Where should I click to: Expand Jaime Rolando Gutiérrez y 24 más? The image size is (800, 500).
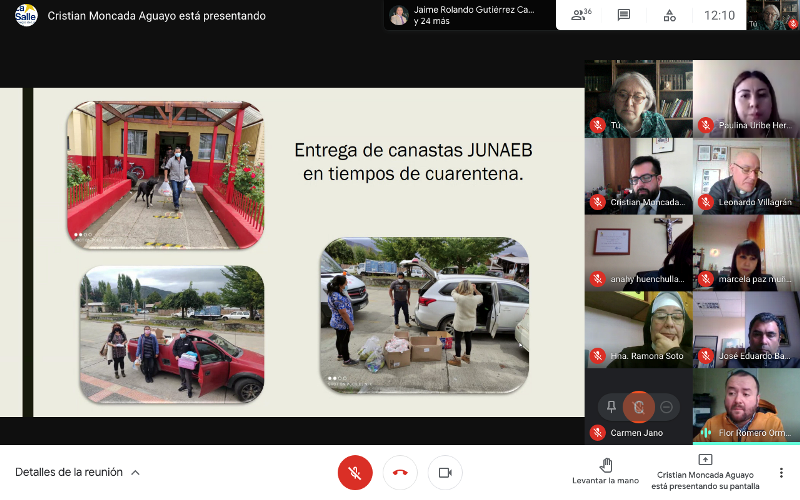(468, 15)
